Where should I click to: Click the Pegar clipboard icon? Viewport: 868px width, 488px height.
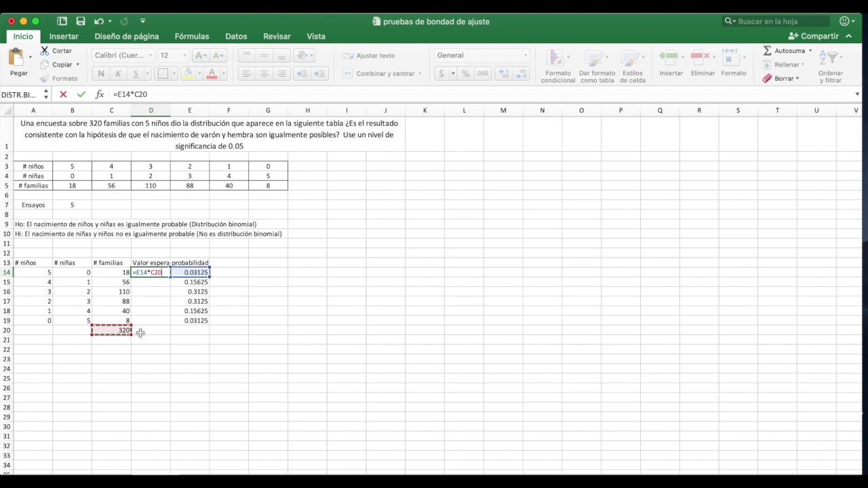16,57
